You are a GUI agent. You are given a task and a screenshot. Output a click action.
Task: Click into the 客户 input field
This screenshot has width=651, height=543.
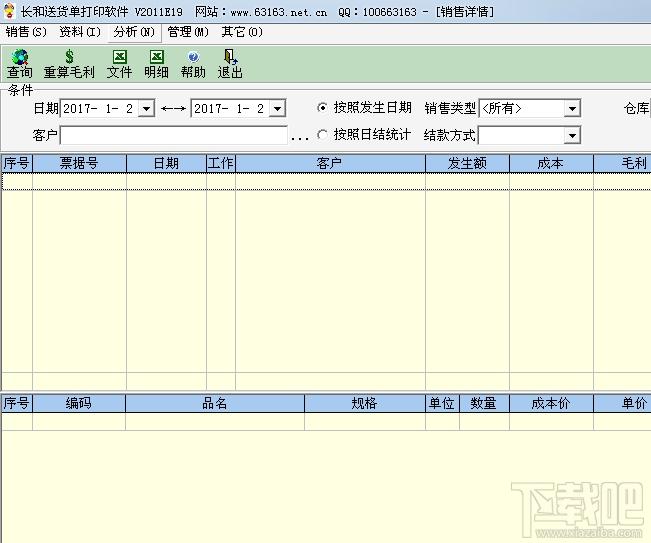[x=174, y=135]
